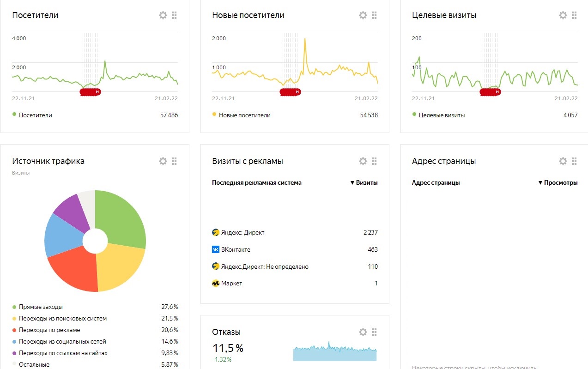This screenshot has width=588, height=369.
Task: Sort page addresses by Просмотры column
Action: pyautogui.click(x=558, y=182)
